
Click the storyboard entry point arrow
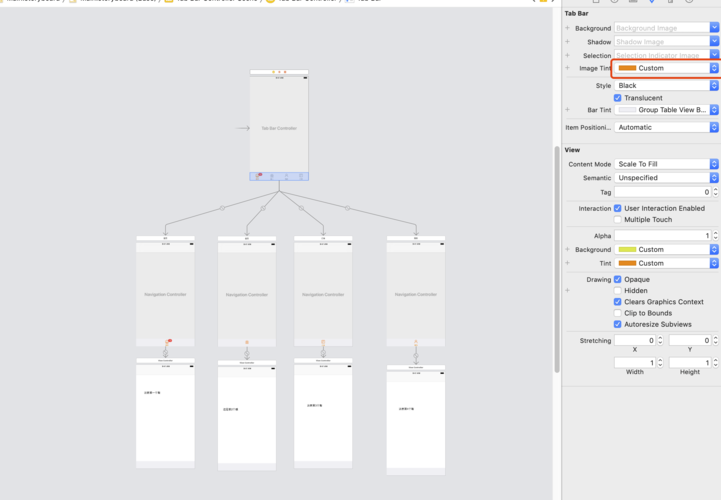click(241, 128)
